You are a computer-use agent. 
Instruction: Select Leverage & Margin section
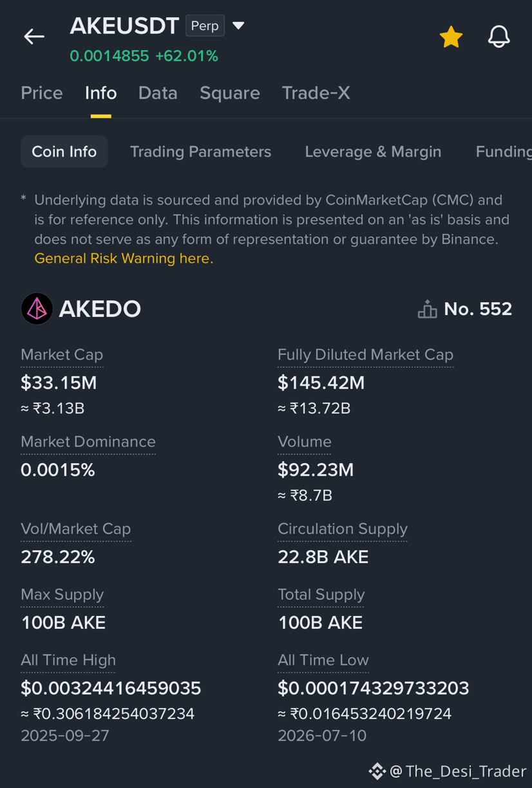(373, 151)
